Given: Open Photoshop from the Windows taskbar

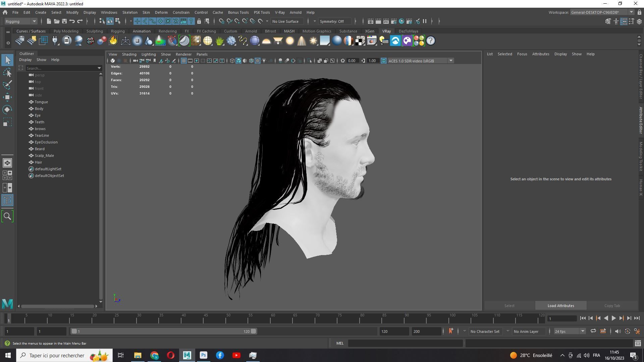Looking at the screenshot, I should click(x=204, y=355).
